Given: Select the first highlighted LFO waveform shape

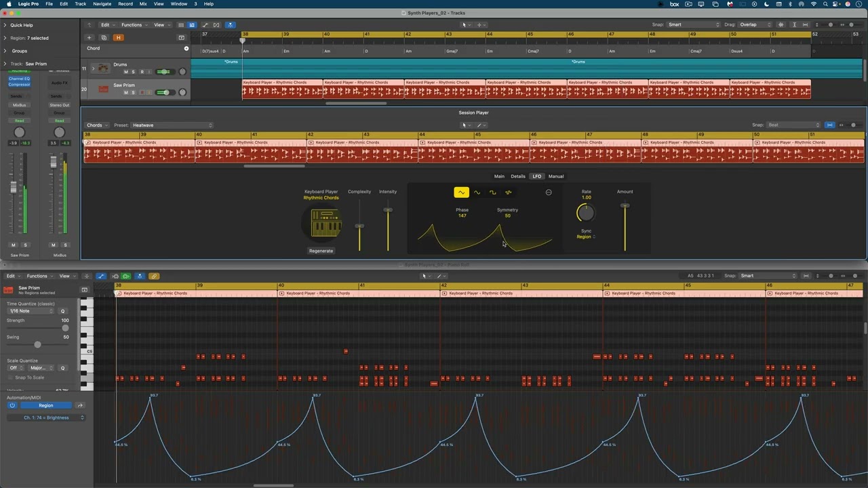Looking at the screenshot, I should (x=461, y=192).
